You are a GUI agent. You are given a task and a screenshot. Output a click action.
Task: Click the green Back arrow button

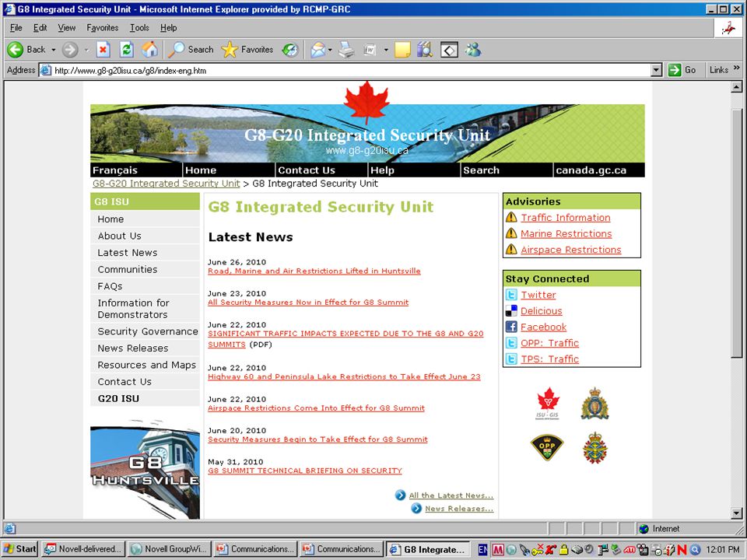(x=16, y=50)
